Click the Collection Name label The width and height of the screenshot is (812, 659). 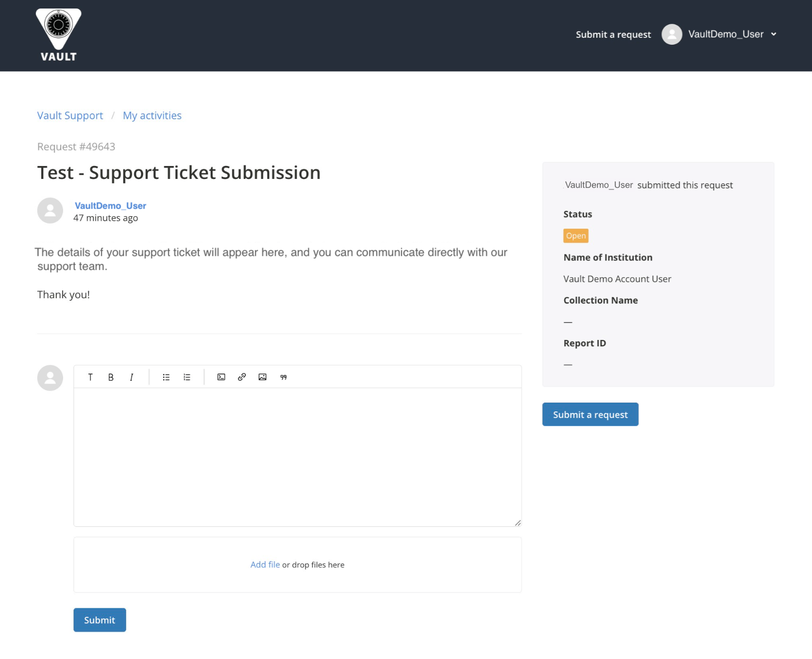tap(600, 300)
